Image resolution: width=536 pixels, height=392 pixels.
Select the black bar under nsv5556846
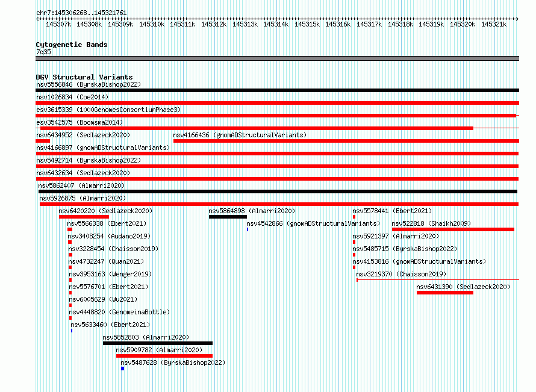point(277,90)
